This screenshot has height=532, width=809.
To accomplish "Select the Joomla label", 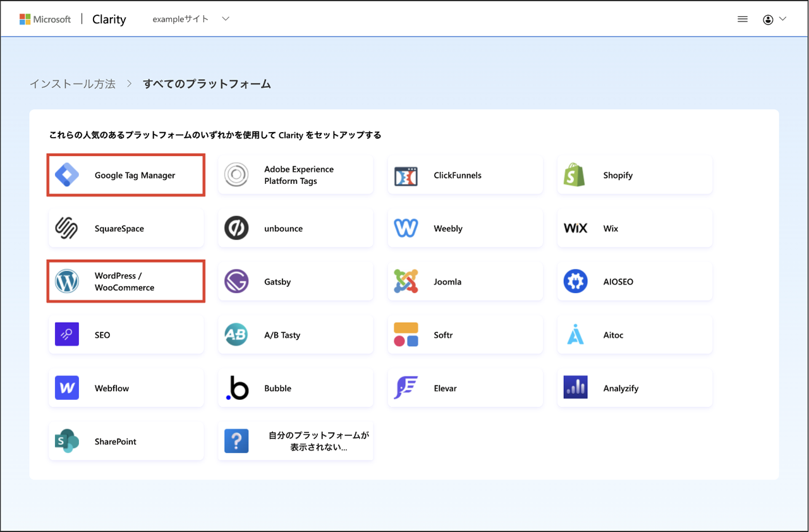I will [x=447, y=281].
